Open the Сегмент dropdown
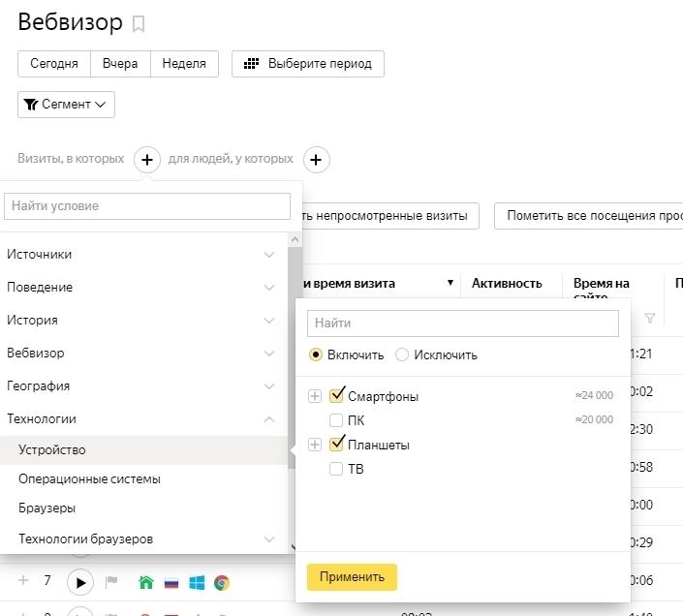The width and height of the screenshot is (683, 616). (x=66, y=105)
